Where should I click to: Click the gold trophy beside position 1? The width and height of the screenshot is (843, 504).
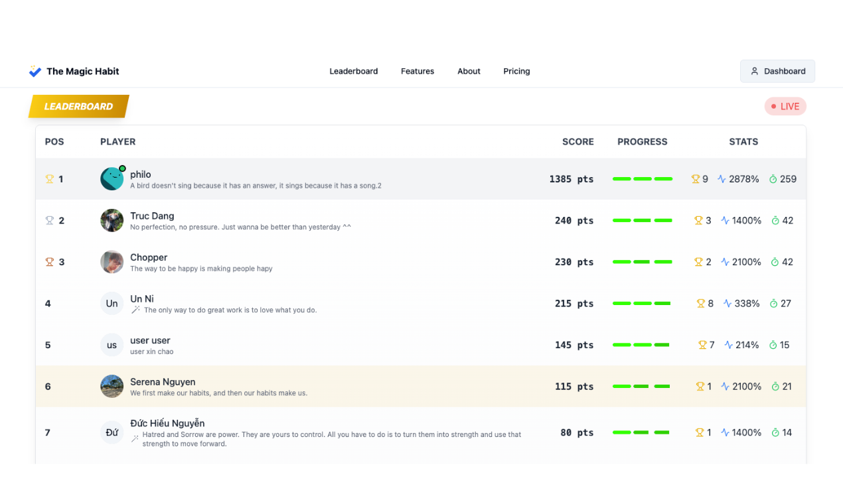coord(49,179)
